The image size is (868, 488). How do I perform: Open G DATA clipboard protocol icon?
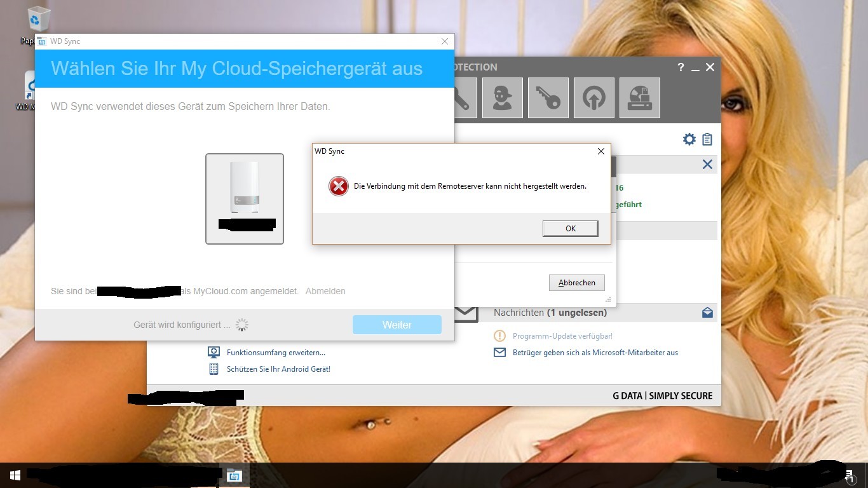click(707, 139)
